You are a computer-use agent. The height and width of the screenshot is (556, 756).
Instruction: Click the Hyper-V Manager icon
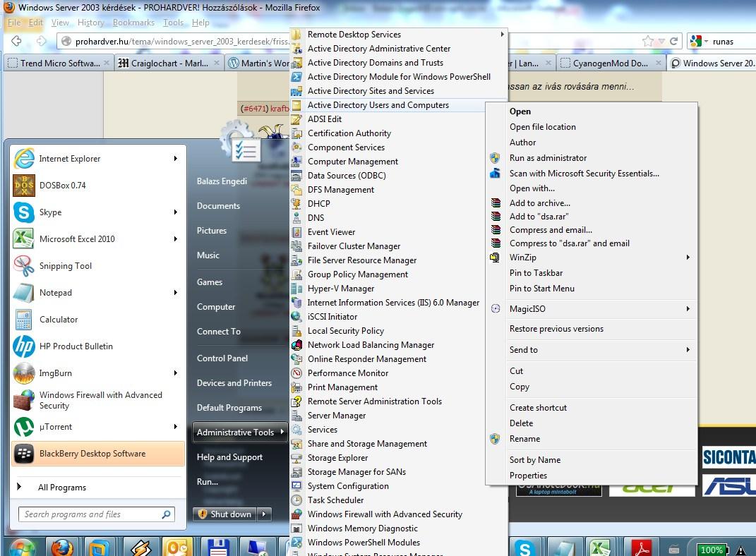click(296, 289)
